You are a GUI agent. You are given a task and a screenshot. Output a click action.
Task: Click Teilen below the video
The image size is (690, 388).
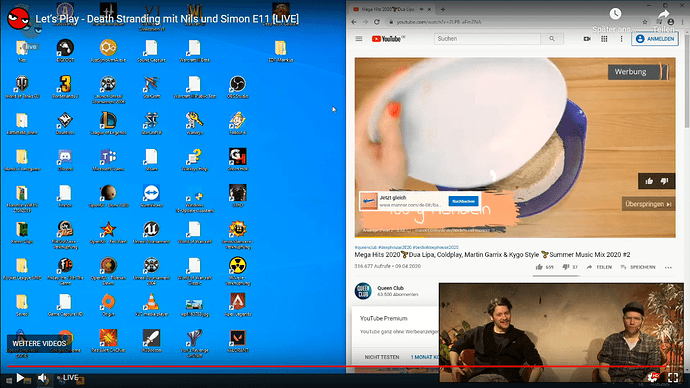coord(599,267)
